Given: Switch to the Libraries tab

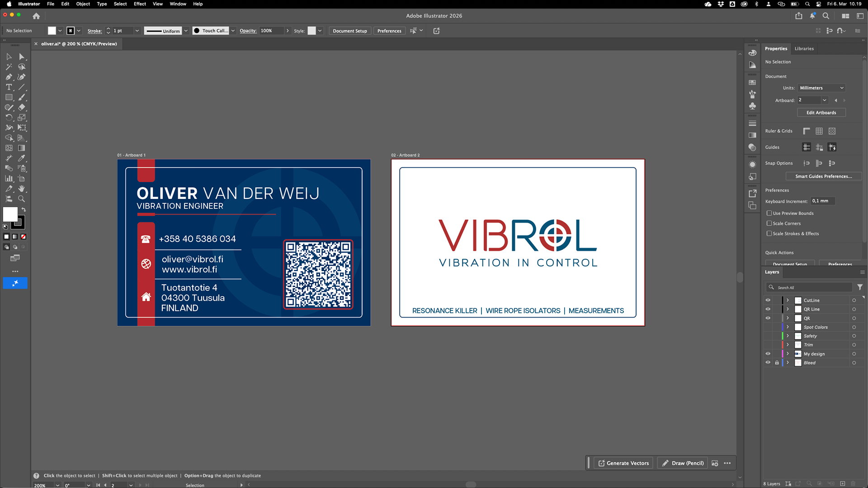Looking at the screenshot, I should click(x=804, y=48).
